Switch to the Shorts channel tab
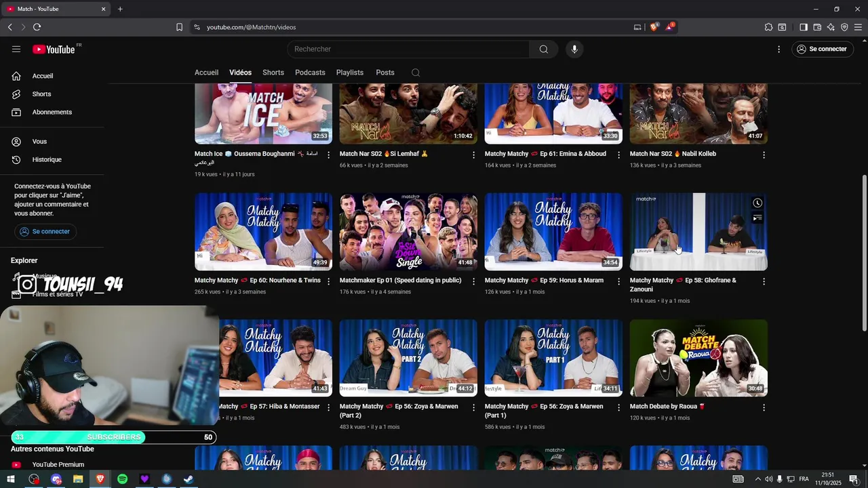868x488 pixels. click(273, 73)
